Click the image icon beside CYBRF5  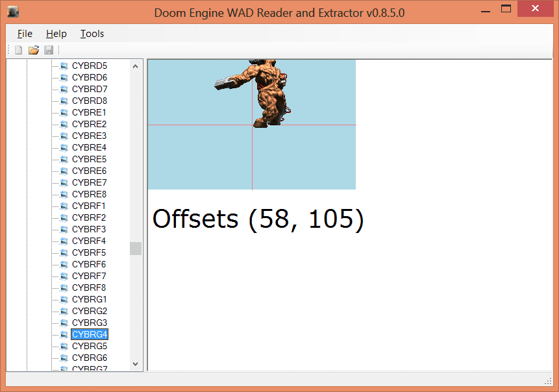[x=64, y=252]
